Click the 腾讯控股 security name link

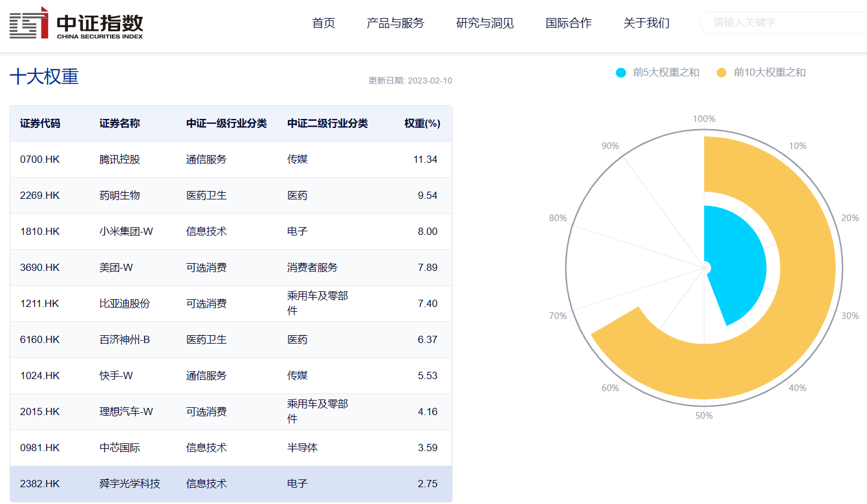click(119, 159)
